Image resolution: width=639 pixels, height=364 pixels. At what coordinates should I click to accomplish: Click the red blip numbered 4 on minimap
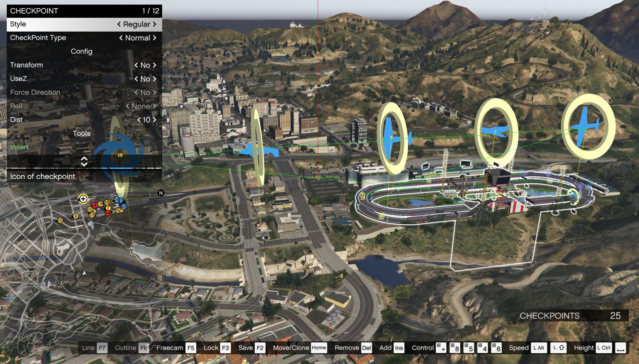tap(95, 205)
